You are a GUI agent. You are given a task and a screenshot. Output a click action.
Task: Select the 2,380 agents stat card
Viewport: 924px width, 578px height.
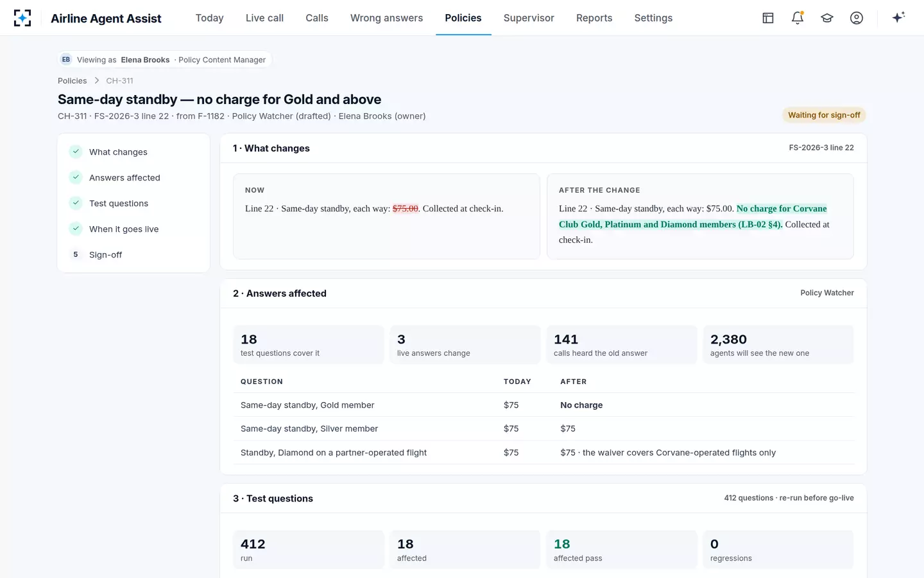point(778,345)
